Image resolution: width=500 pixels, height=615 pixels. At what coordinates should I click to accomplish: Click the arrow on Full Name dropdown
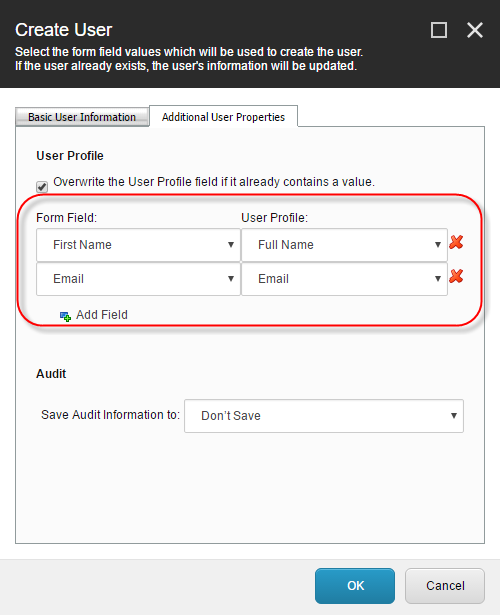438,245
